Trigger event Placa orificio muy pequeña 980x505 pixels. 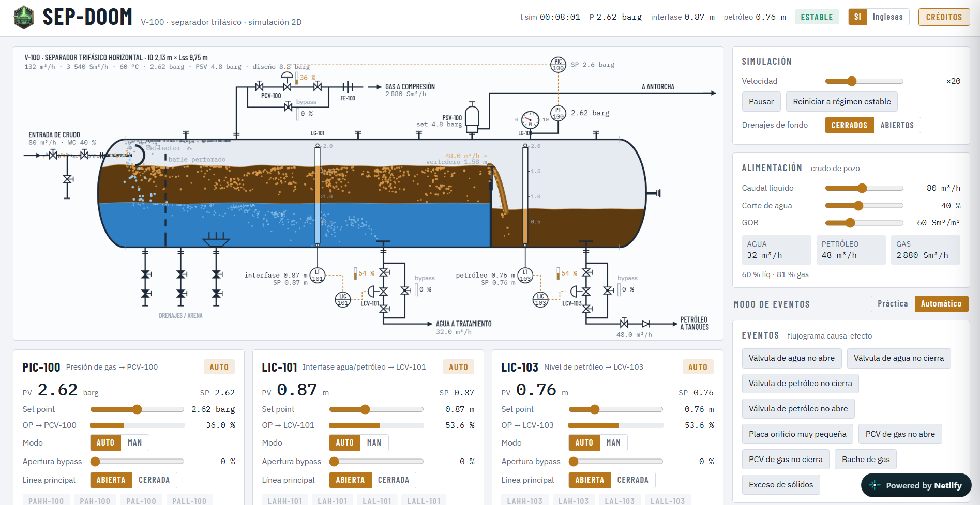tap(797, 434)
